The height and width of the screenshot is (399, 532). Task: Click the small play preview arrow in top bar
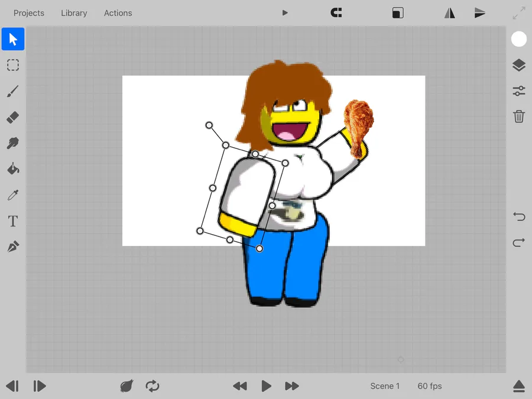click(285, 13)
